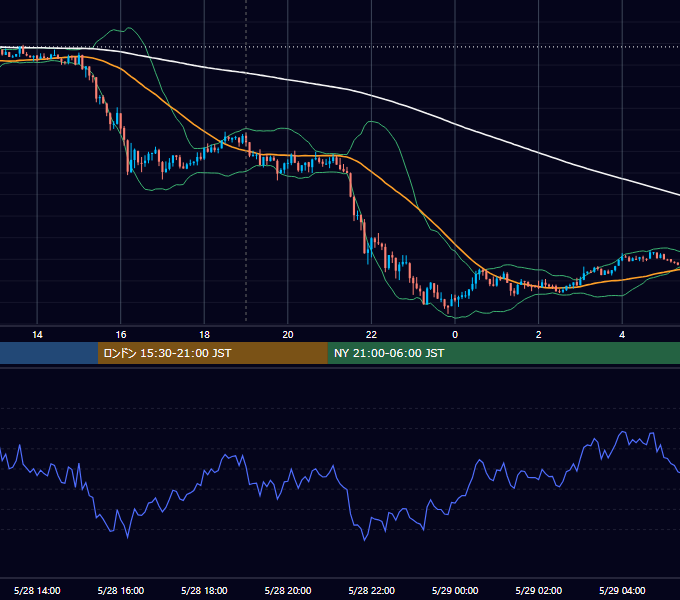Image resolution: width=680 pixels, height=600 pixels.
Task: Click the 2 hour label on price chart axis
Action: pyautogui.click(x=539, y=335)
